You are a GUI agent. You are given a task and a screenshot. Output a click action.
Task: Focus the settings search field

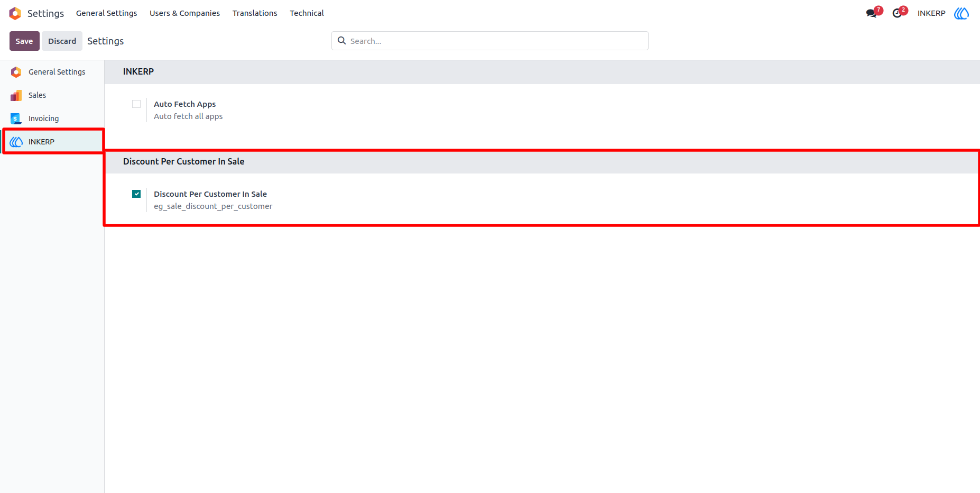[489, 41]
